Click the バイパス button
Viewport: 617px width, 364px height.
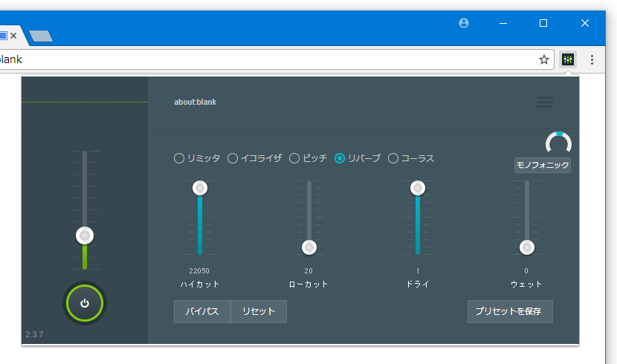(x=202, y=311)
